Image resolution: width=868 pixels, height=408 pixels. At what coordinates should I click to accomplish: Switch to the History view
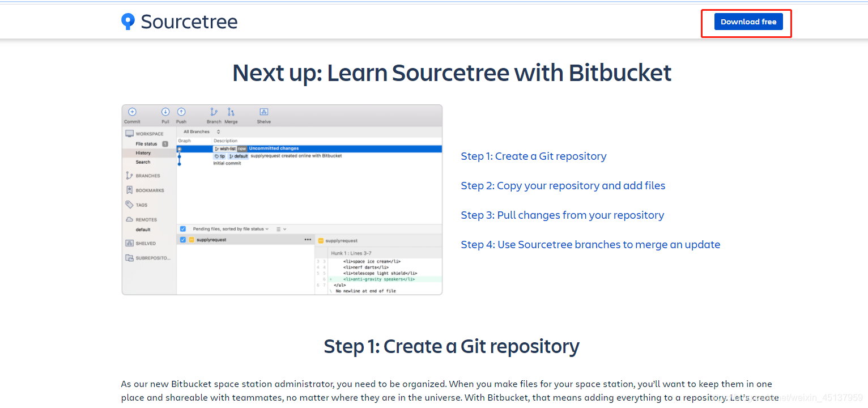(x=144, y=153)
